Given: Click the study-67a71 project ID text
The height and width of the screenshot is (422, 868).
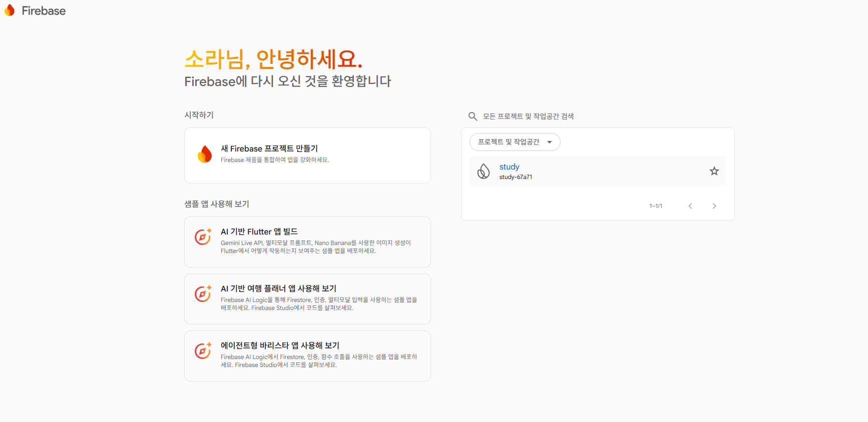Looking at the screenshot, I should 516,177.
